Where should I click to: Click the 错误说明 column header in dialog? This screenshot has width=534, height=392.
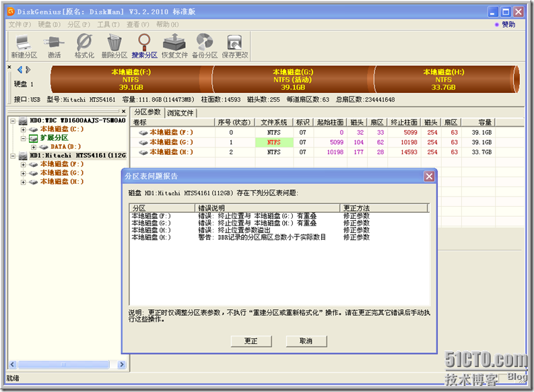coord(267,207)
